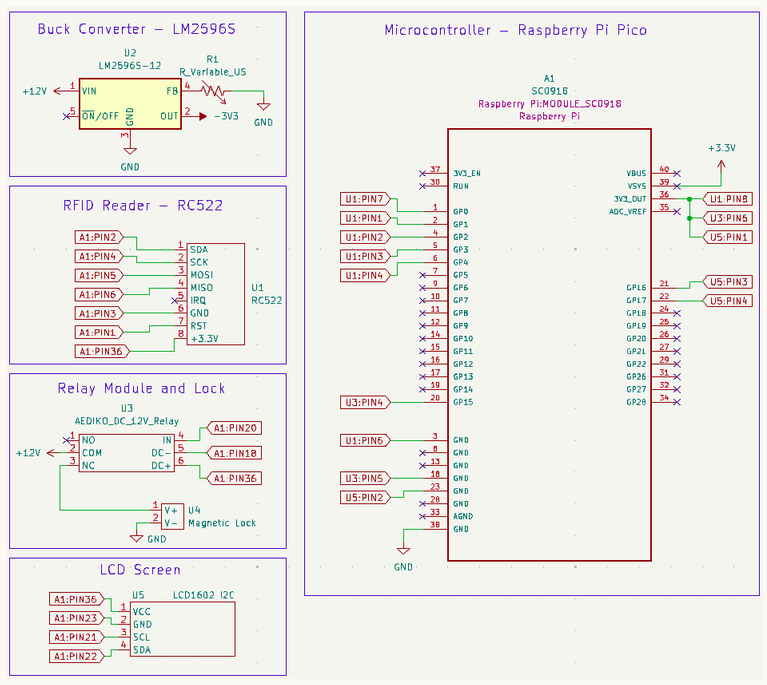Screen dimensions: 767x685
Task: Click the +12V power arrow at relay COM
Action: (52, 453)
